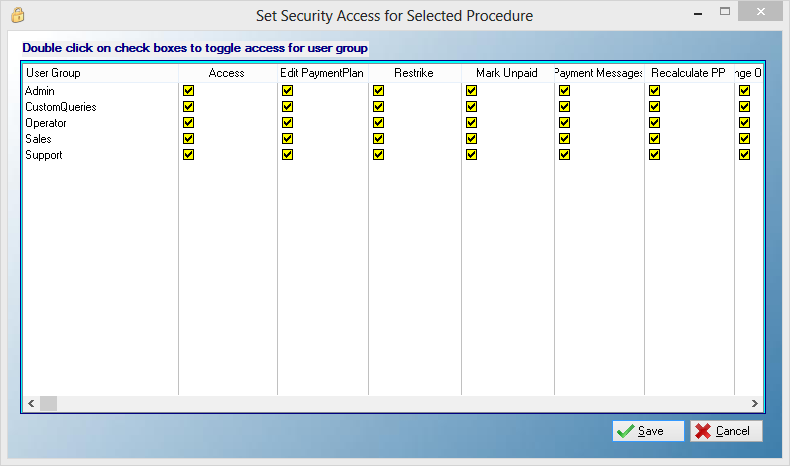Click horizontal scrollbar left arrow
The image size is (790, 466).
pyautogui.click(x=30, y=403)
